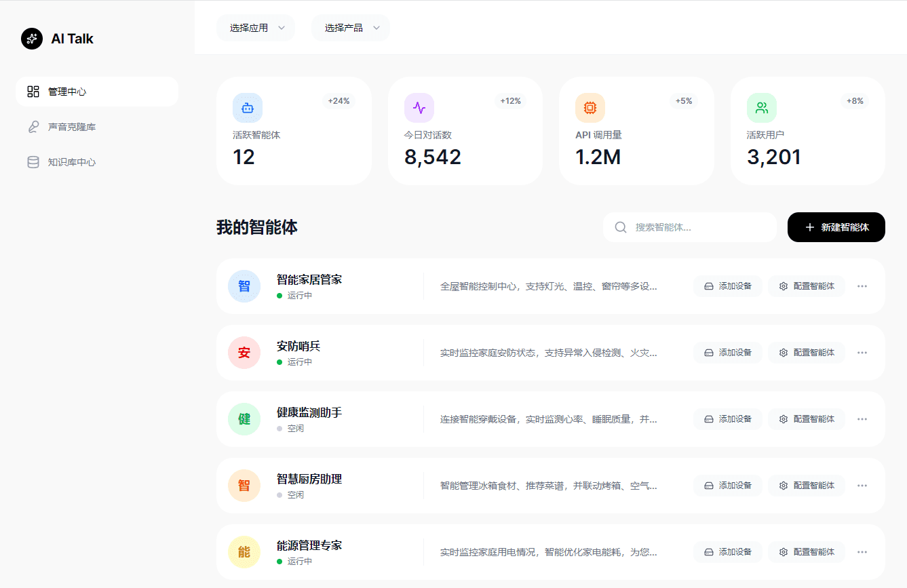Screen dimensions: 907x588
Task: Click the API 调用量 chip icon
Action: 590,107
